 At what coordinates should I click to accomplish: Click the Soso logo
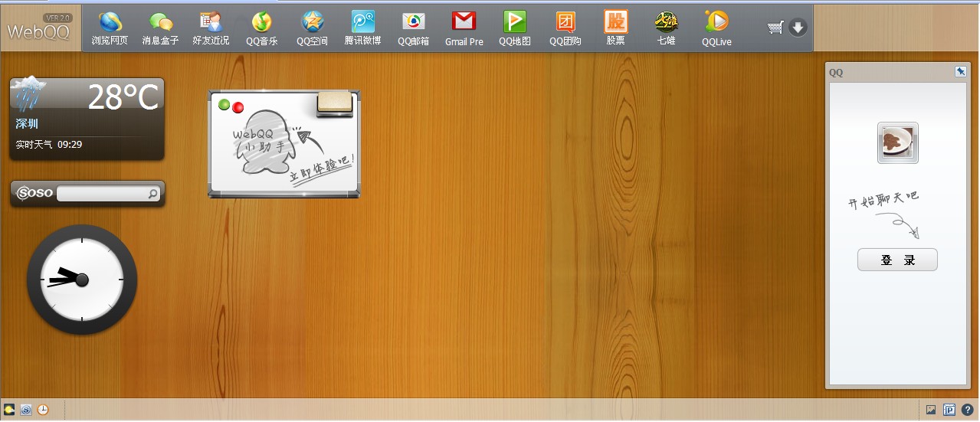coord(34,193)
